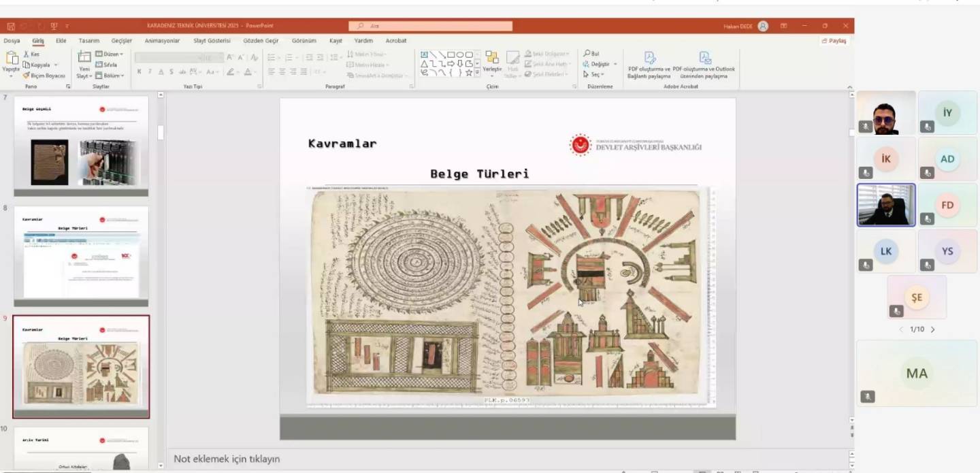Click PDF oluşturma ve Outlook paylaşma icon

tap(704, 59)
